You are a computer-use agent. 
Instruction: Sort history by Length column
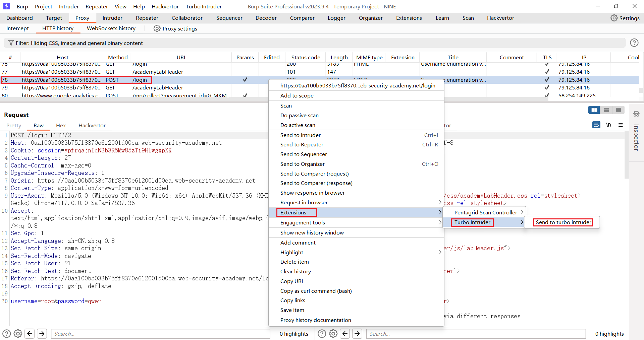339,57
